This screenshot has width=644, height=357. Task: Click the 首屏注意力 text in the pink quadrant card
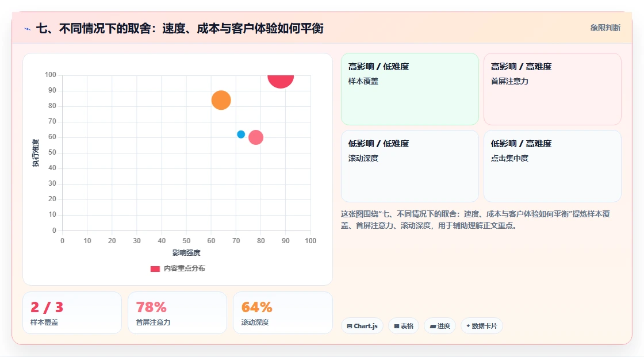click(x=509, y=81)
